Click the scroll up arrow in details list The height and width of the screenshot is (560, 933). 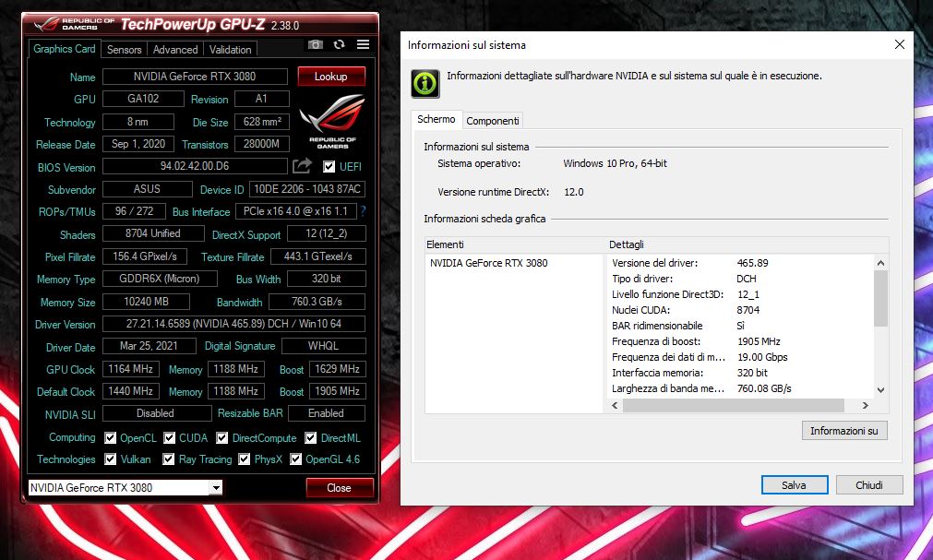(x=880, y=262)
